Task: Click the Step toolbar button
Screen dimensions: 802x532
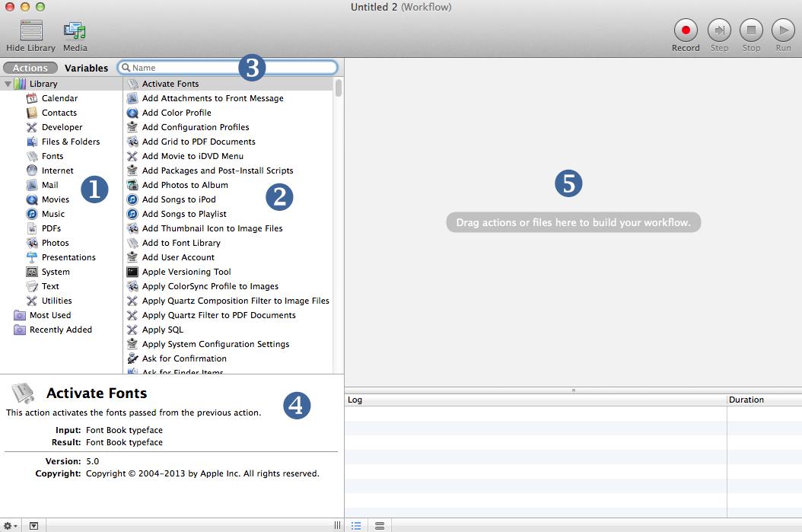Action: click(719, 30)
